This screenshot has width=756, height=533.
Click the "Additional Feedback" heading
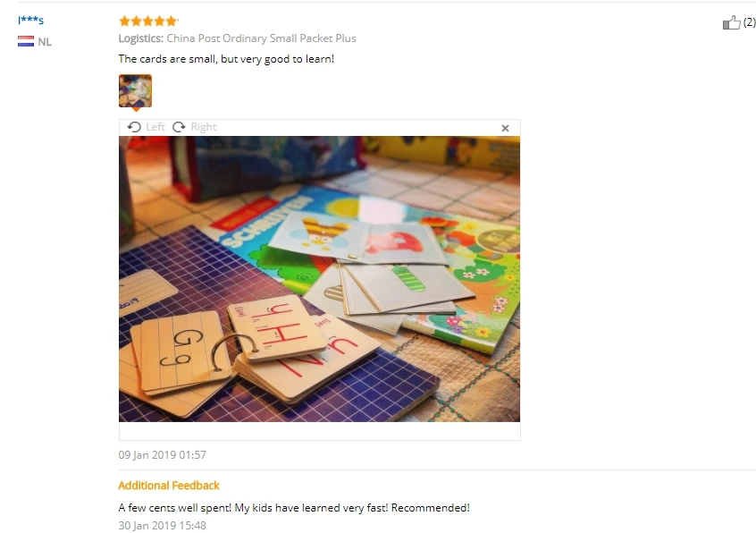click(x=169, y=486)
